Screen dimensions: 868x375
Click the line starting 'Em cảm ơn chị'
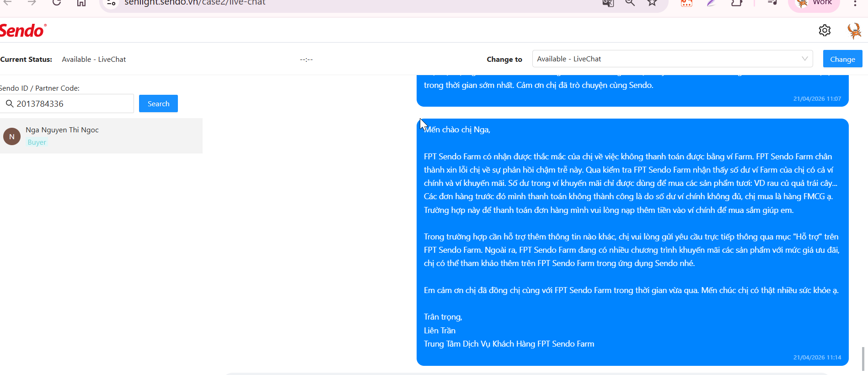pos(632,290)
